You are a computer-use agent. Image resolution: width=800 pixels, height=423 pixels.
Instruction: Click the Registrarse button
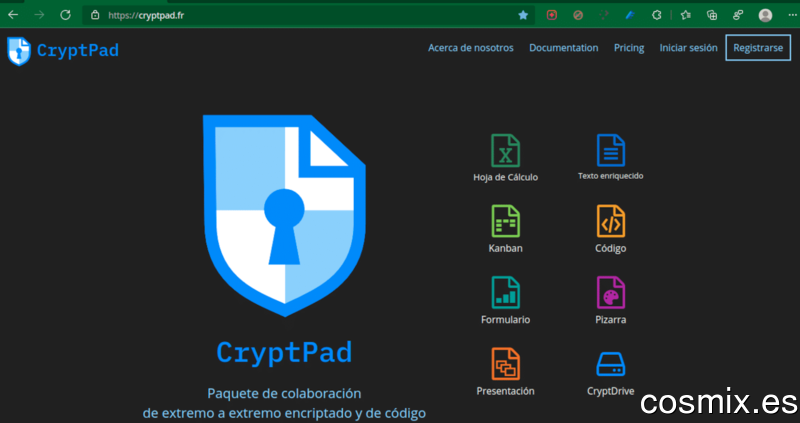758,47
